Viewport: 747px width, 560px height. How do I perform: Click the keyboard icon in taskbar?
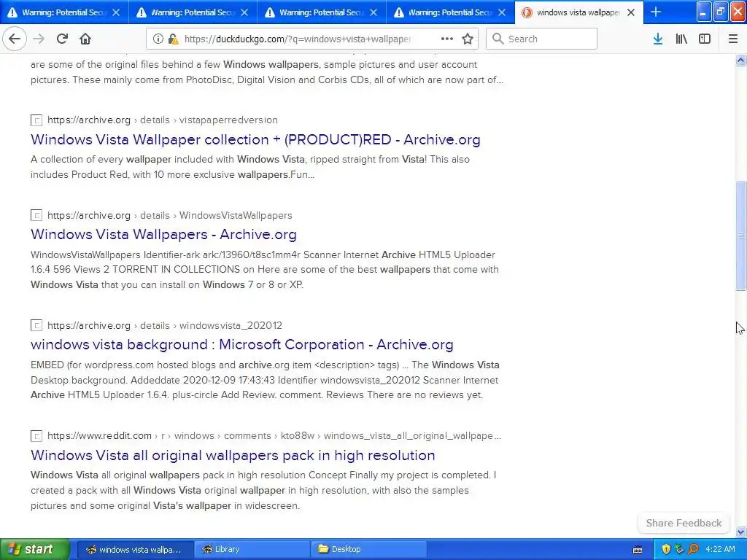pos(638,550)
